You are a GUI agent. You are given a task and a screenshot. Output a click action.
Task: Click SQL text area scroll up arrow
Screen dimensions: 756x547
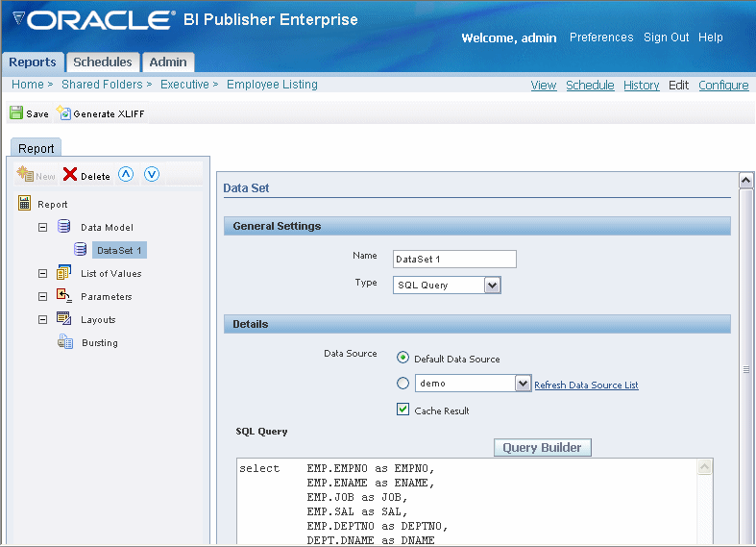704,467
